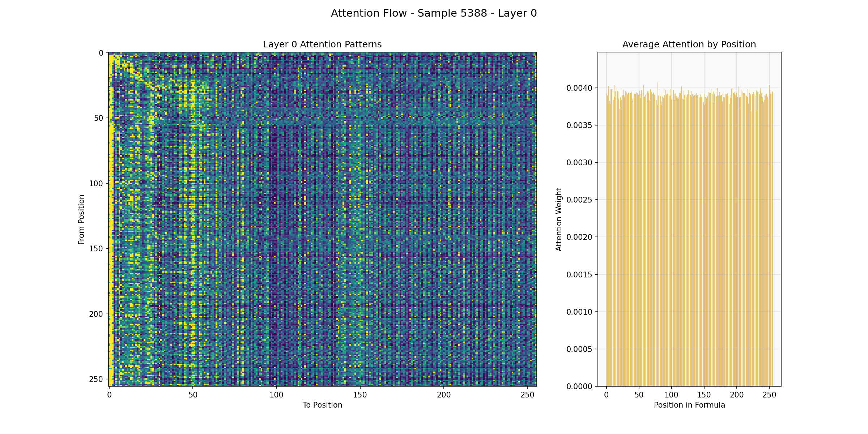Click heatmap y-axis tick label 250
868x434 pixels.
[x=96, y=379]
